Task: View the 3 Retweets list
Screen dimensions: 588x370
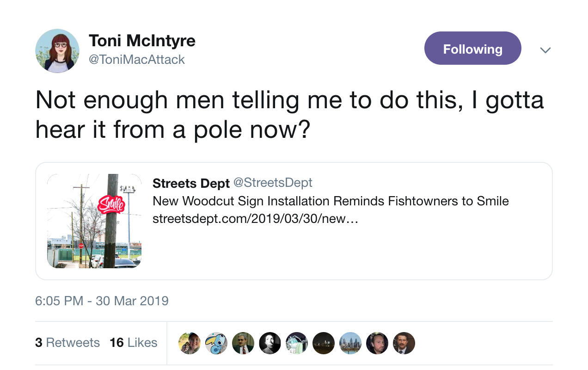Action: click(x=67, y=343)
